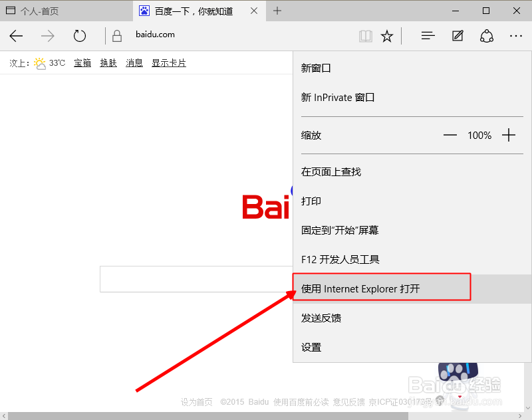Choose 新 InPrivate 窗口 menu entry
This screenshot has height=420, width=532.
coord(412,98)
